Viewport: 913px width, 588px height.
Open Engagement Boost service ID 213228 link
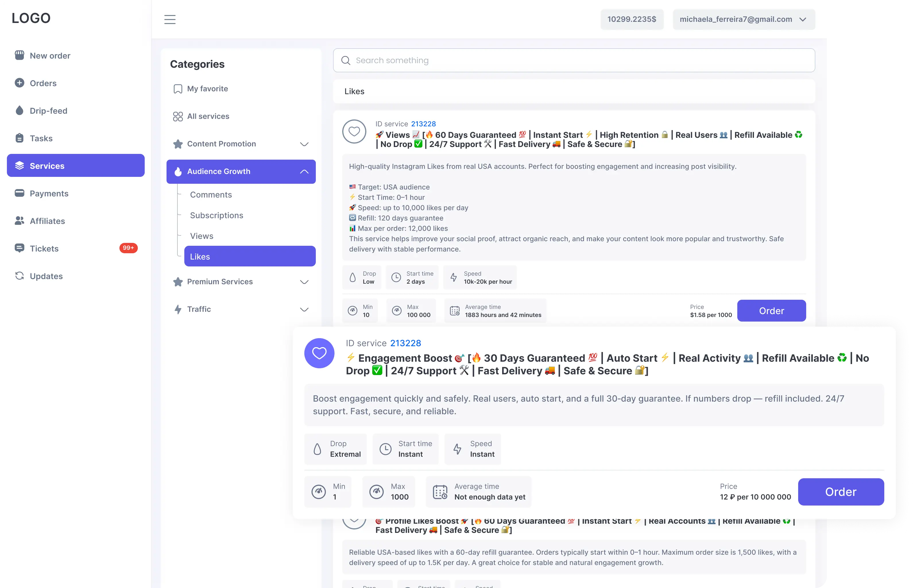coord(405,343)
